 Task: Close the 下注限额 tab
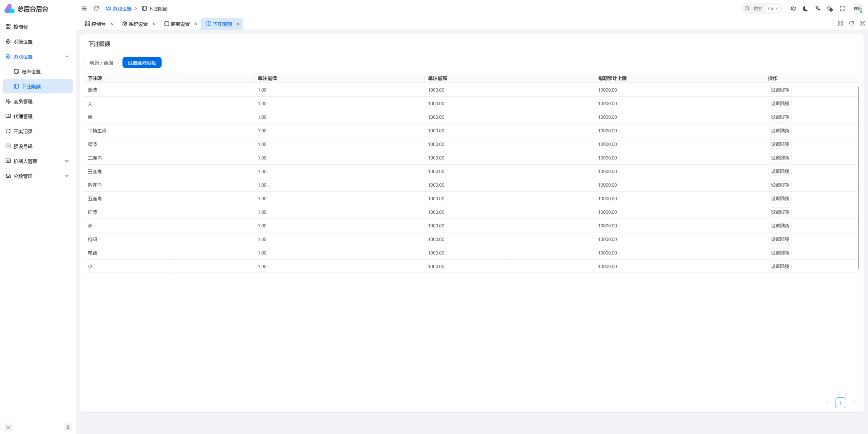[238, 24]
